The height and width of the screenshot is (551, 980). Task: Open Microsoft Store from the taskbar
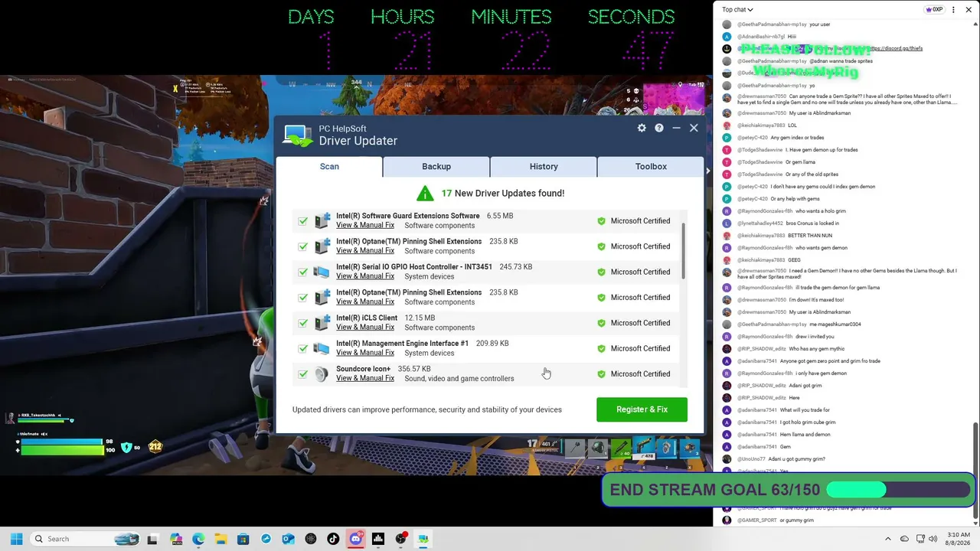[x=243, y=539]
